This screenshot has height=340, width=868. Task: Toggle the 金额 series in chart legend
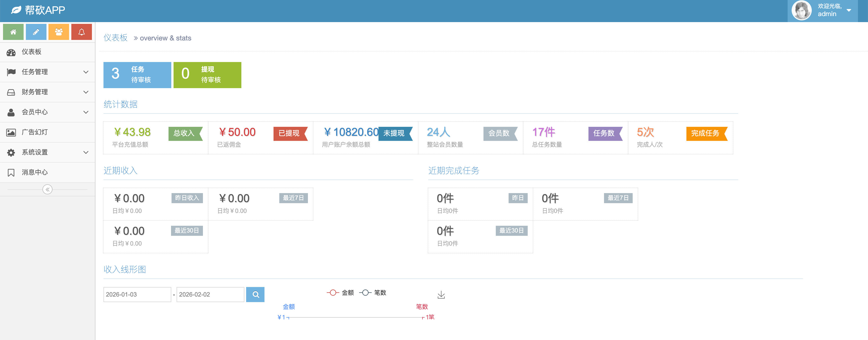(340, 293)
